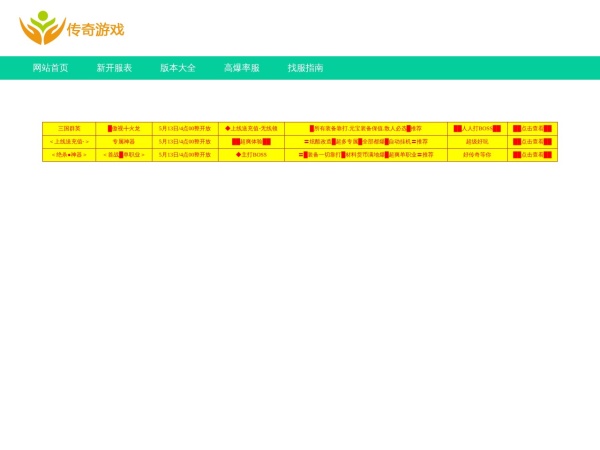This screenshot has width=600, height=450.
Task: Click 点击查看 in the third row
Action: click(532, 155)
